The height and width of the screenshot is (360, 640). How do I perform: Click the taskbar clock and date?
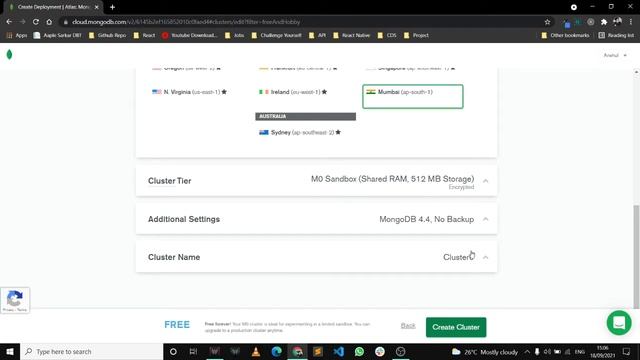point(602,351)
